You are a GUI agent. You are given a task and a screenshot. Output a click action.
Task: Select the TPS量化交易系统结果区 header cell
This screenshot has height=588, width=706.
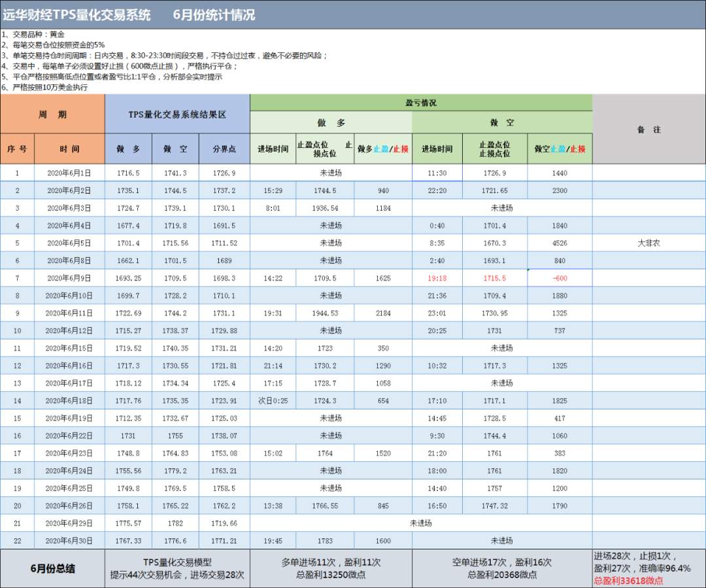(x=177, y=114)
